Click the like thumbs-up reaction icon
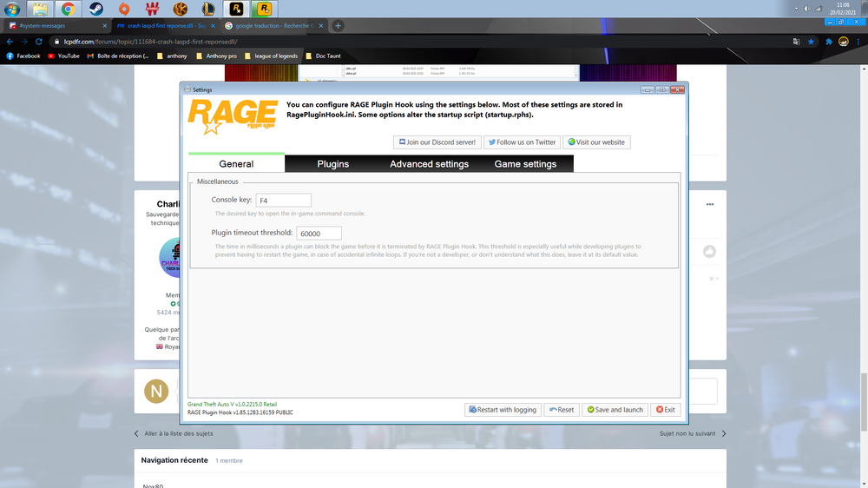Viewport: 868px width, 488px height. 709,252
